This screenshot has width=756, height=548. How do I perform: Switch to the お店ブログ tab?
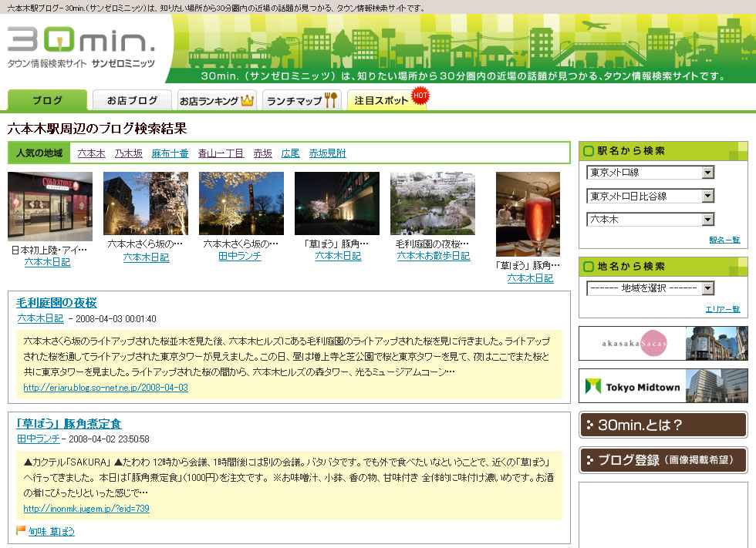[132, 100]
